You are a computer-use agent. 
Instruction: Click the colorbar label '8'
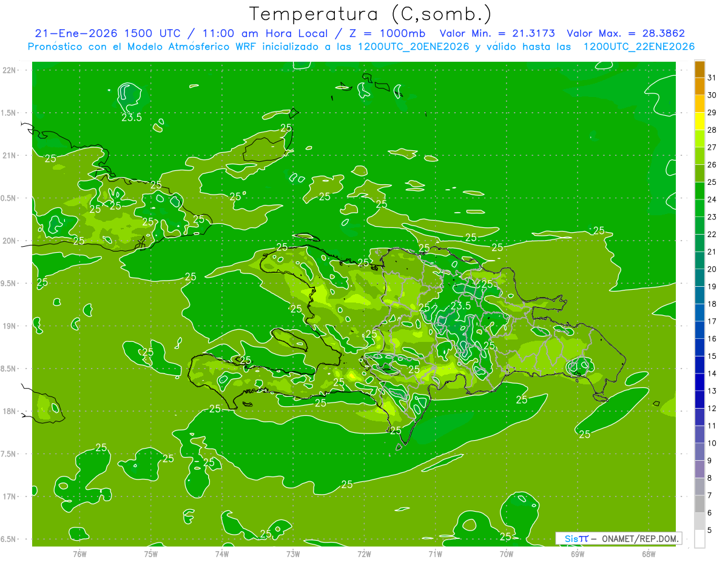709,478
